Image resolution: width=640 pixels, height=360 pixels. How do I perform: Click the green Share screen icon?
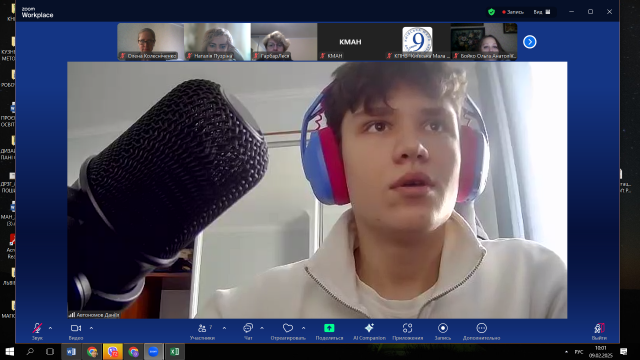pyautogui.click(x=329, y=328)
